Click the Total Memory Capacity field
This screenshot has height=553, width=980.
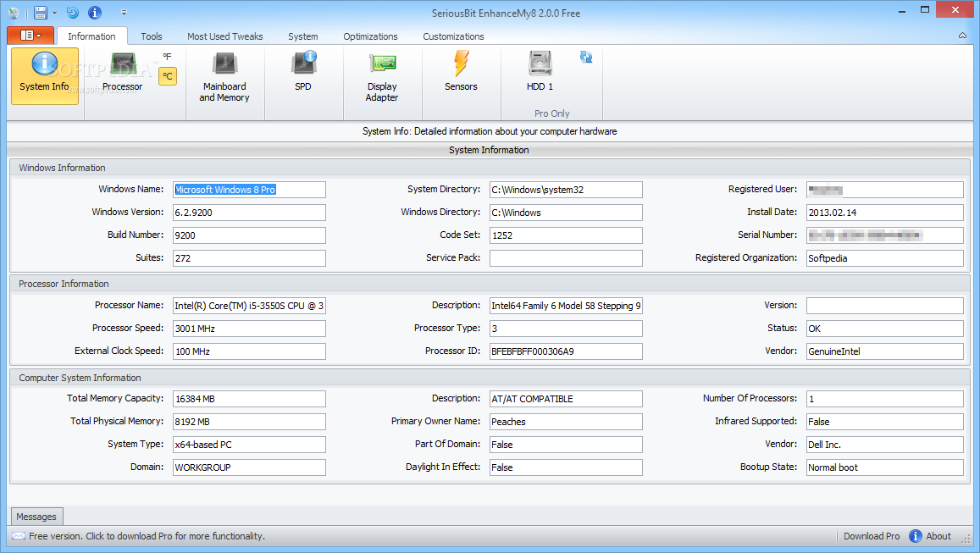249,399
